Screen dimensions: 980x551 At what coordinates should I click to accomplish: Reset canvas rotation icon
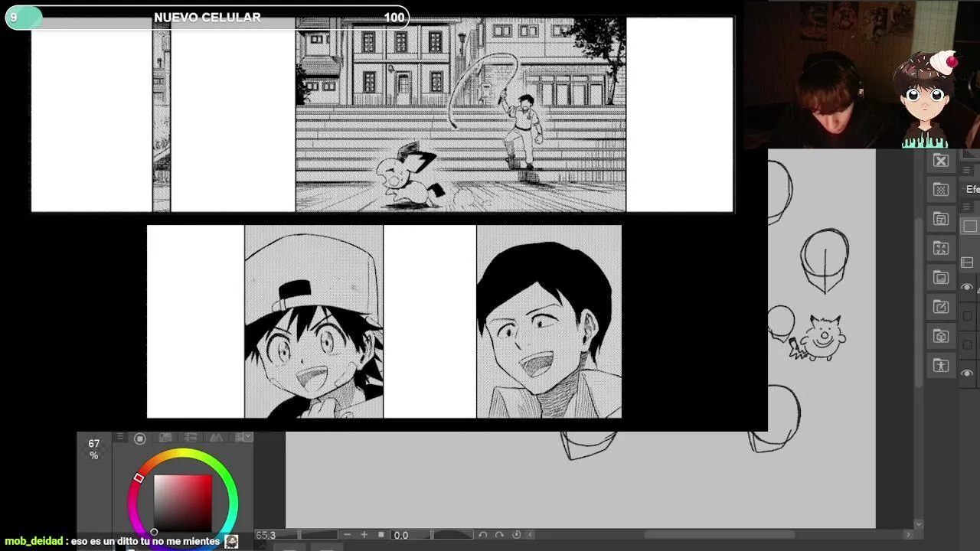pyautogui.click(x=516, y=535)
